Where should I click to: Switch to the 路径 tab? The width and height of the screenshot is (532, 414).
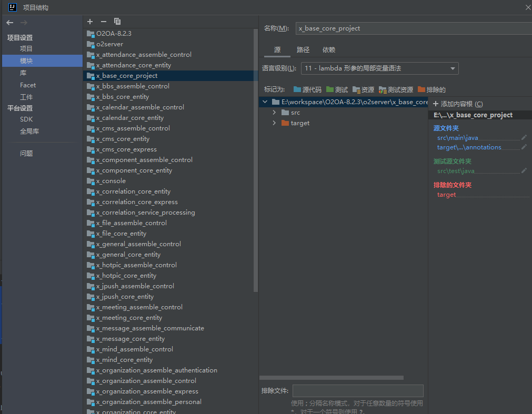[303, 50]
